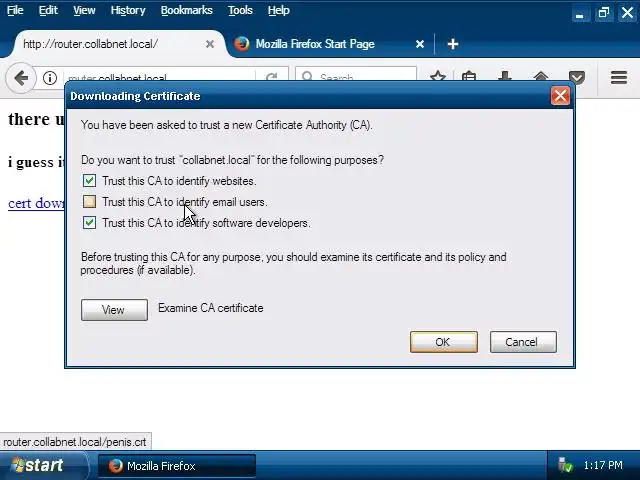This screenshot has width=640, height=480.
Task: Click the taskbar clock showing 1:17 PM
Action: tap(603, 465)
